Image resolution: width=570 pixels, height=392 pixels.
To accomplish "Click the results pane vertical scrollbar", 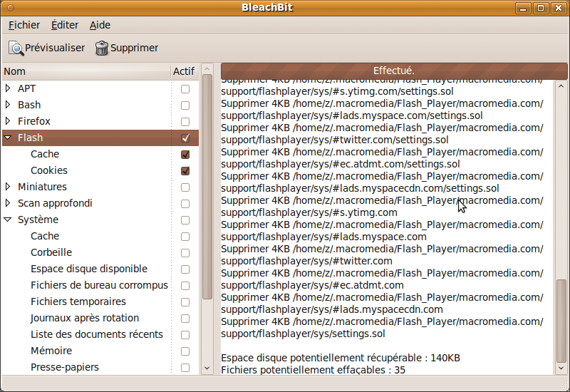I will (561, 321).
